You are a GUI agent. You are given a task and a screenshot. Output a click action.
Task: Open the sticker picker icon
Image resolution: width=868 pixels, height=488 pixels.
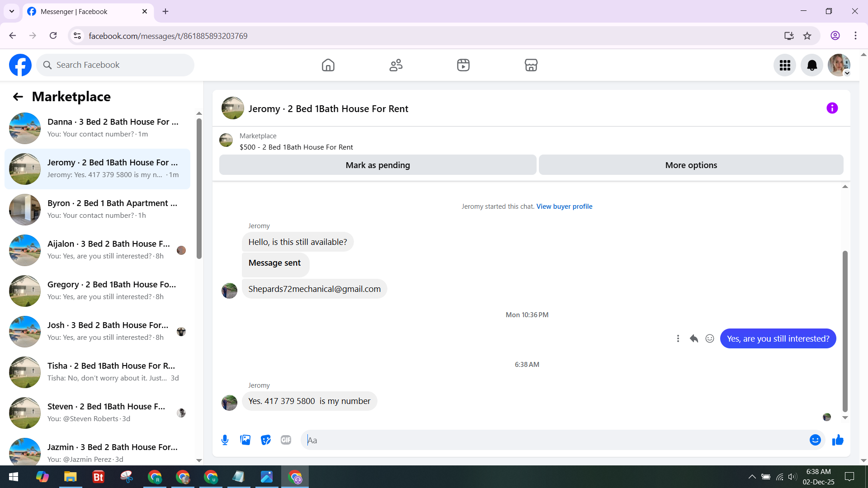(x=266, y=440)
